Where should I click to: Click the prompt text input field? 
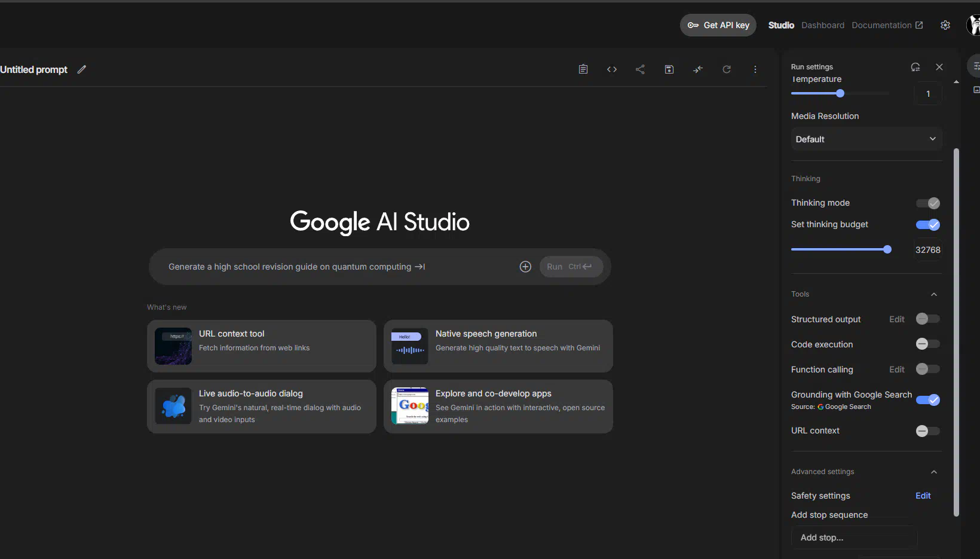338,267
